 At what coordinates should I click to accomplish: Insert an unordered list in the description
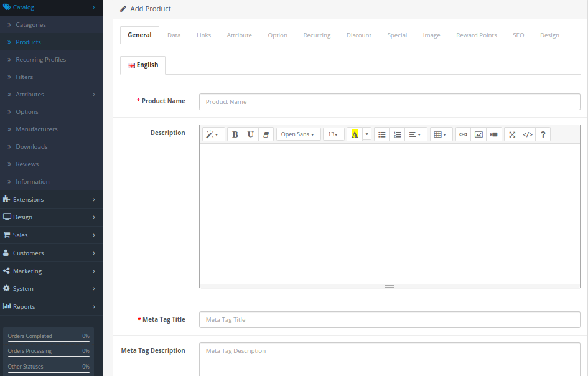pos(382,134)
